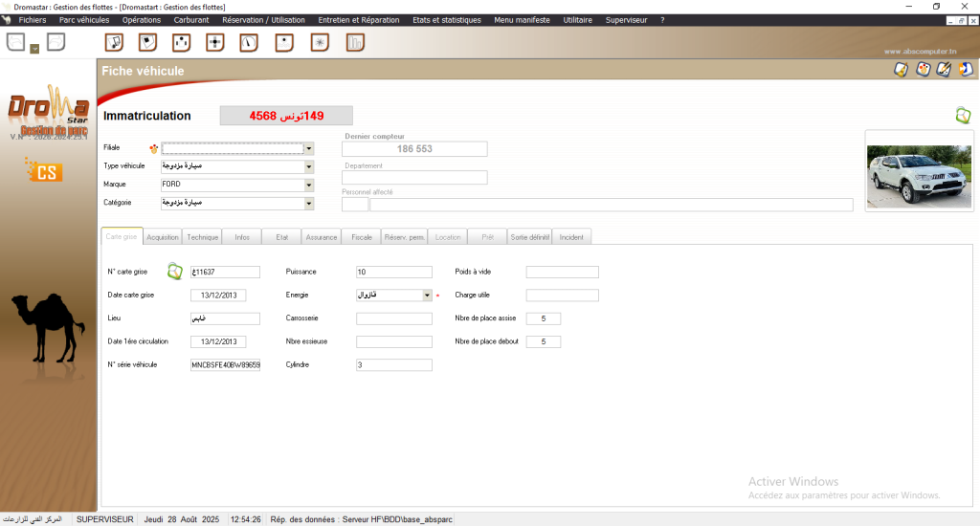Expand the Energie dropdown list
The width and height of the screenshot is (980, 526).
coord(427,296)
